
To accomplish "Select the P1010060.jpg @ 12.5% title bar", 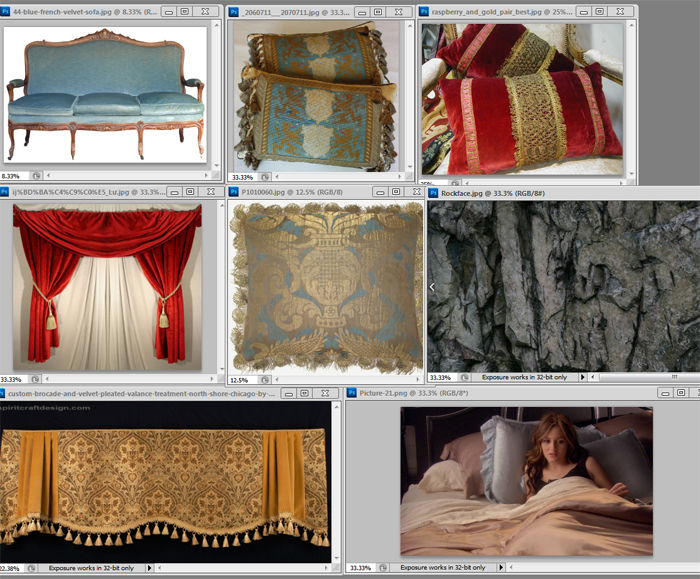I will point(325,192).
